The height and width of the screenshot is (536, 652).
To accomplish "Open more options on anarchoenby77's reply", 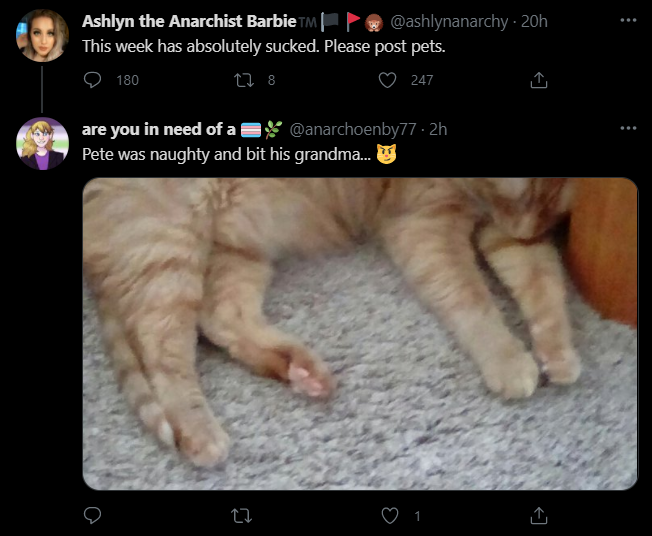I will (628, 128).
